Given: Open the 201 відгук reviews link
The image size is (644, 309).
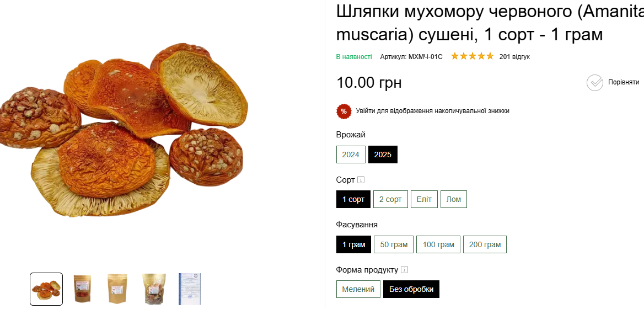Looking at the screenshot, I should (x=514, y=56).
